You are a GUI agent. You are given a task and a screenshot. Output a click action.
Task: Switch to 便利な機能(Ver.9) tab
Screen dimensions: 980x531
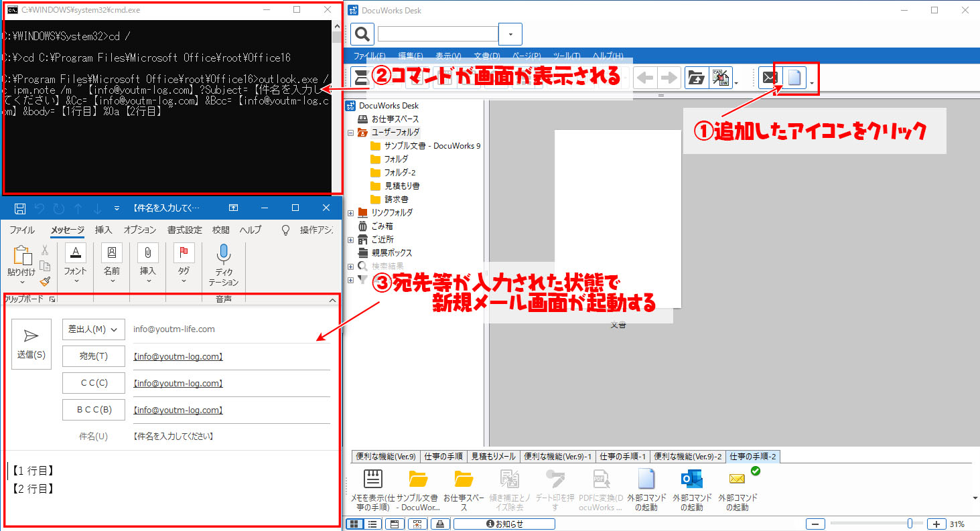point(386,457)
